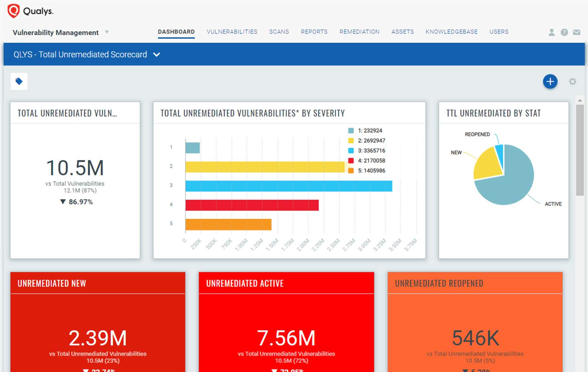Click the severity 5 orange bar
The height and width of the screenshot is (372, 588).
(x=228, y=224)
